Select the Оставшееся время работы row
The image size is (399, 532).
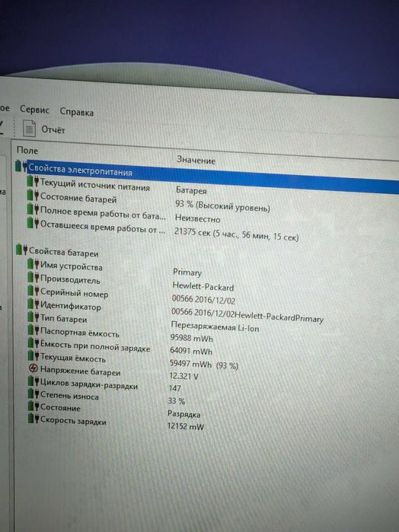tap(163, 232)
